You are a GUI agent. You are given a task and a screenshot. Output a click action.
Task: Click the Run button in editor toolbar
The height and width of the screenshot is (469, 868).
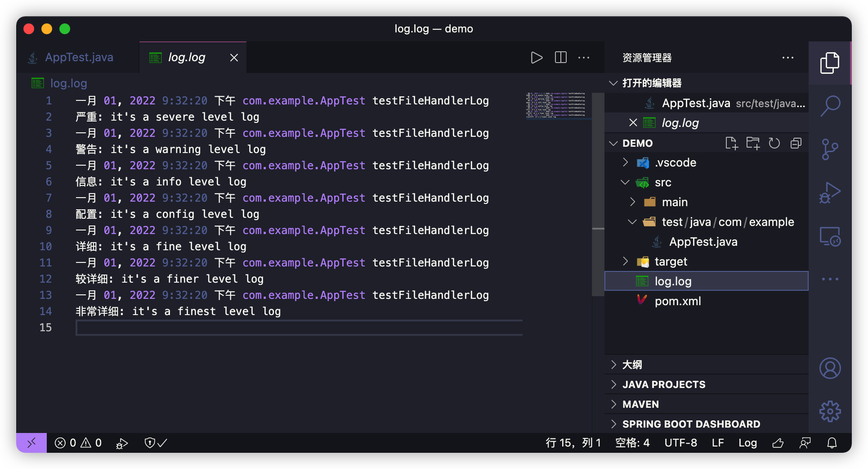pos(537,58)
